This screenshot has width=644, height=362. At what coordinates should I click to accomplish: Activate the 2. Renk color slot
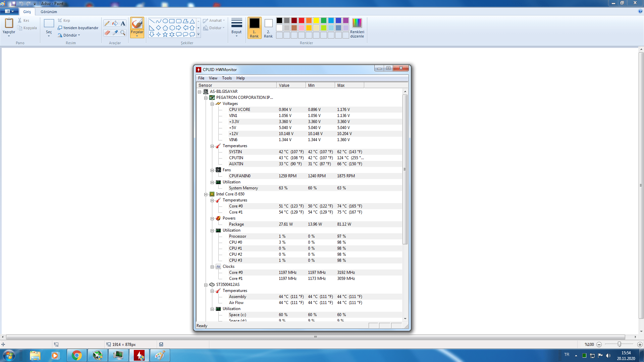pyautogui.click(x=268, y=27)
